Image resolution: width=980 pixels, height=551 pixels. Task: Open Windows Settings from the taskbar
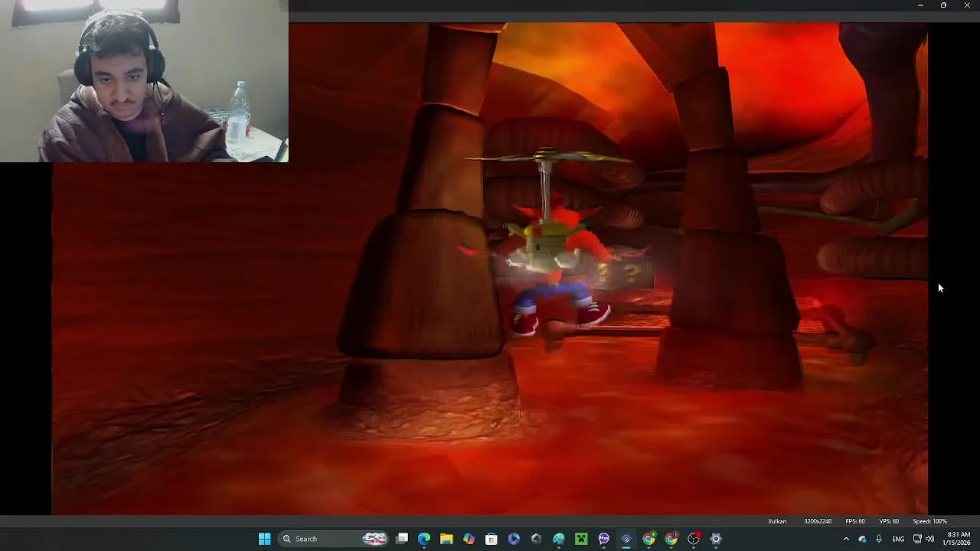(716, 539)
